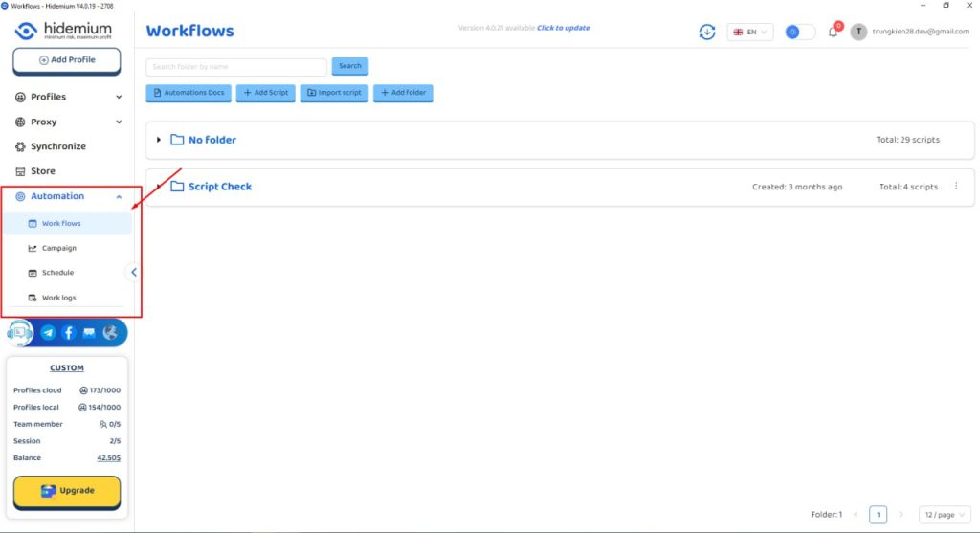This screenshot has height=533, width=980.
Task: Click the Schedule calendar icon
Action: (x=33, y=273)
